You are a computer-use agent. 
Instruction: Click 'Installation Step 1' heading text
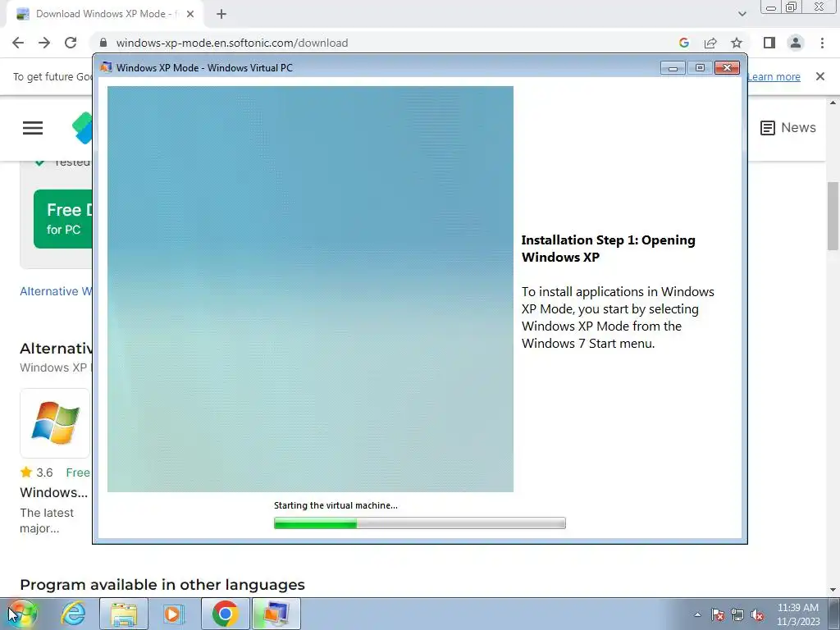tap(608, 249)
